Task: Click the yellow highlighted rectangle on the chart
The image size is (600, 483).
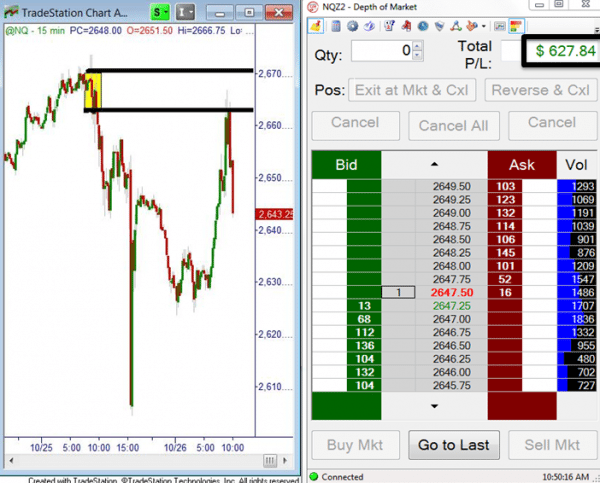Action: click(x=96, y=90)
